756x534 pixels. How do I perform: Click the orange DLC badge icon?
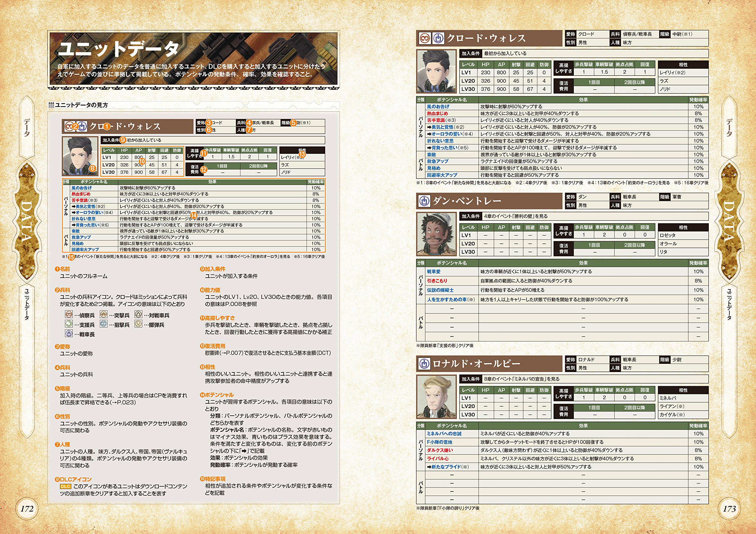point(65,486)
